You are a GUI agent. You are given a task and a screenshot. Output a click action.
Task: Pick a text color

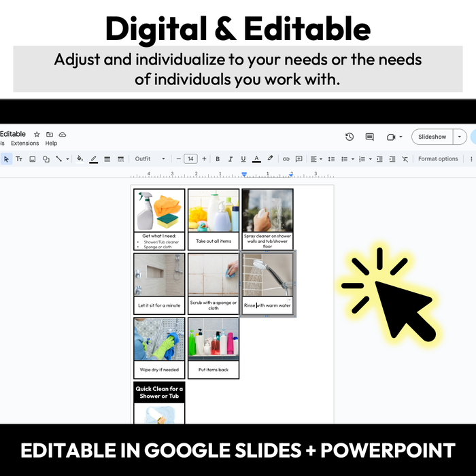pos(256,159)
